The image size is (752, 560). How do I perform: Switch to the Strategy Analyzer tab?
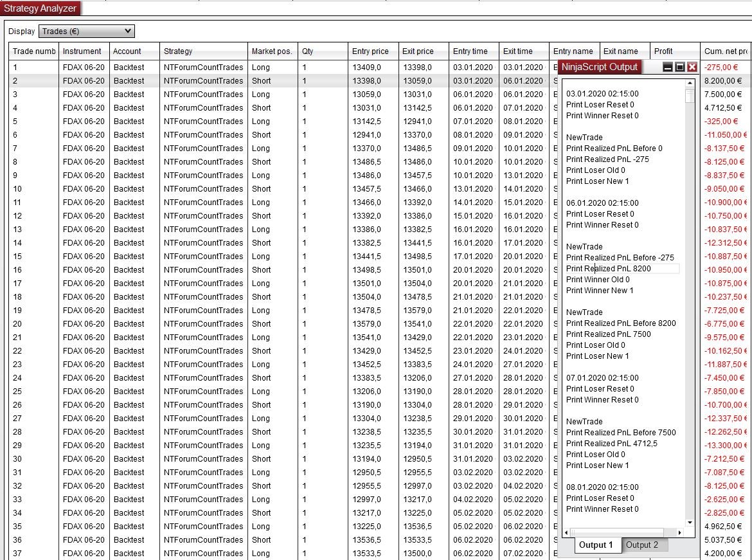click(40, 8)
